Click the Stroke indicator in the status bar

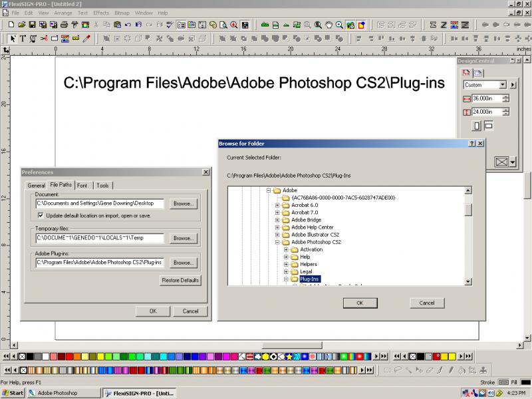[x=504, y=382]
